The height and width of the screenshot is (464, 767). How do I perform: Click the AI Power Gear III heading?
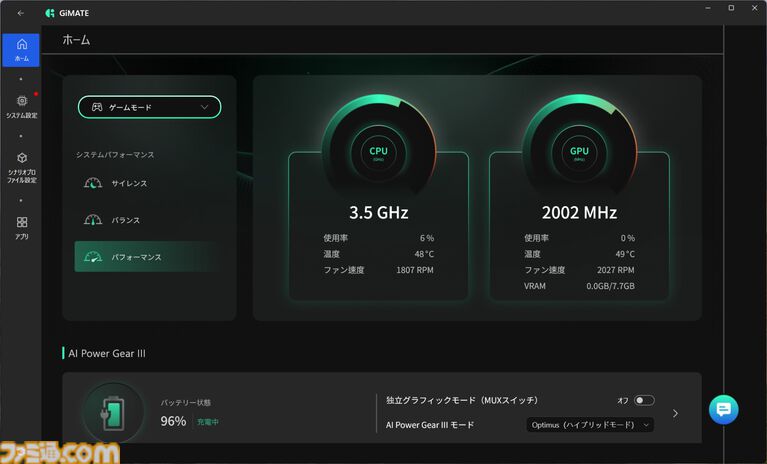[x=107, y=354]
